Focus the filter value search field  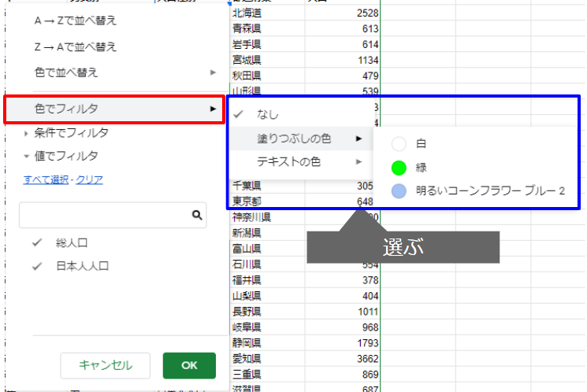pos(113,215)
